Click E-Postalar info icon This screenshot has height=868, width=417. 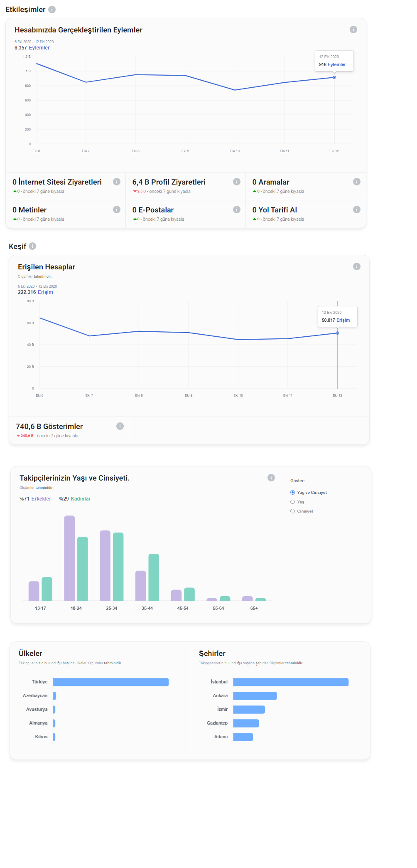(237, 210)
